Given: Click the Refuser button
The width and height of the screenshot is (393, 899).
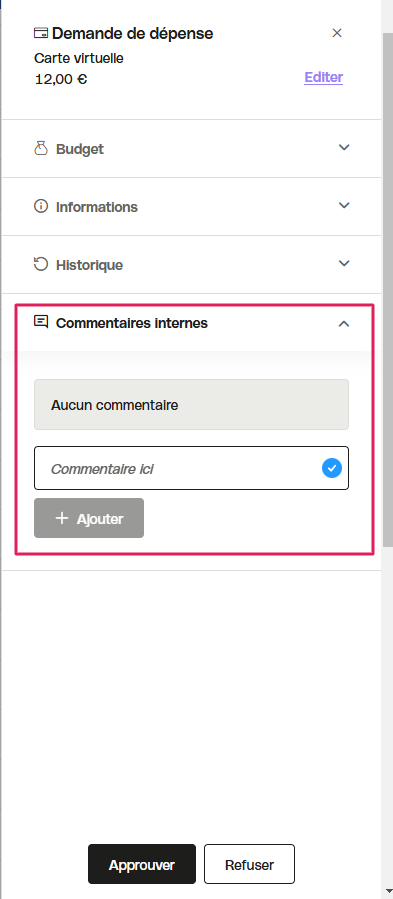Looking at the screenshot, I should (250, 864).
